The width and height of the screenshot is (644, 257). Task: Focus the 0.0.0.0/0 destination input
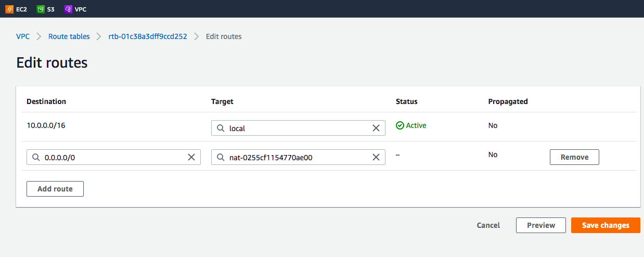112,157
